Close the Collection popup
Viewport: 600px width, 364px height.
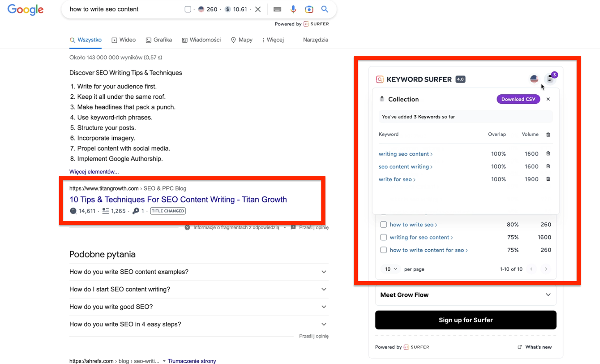pos(548,99)
